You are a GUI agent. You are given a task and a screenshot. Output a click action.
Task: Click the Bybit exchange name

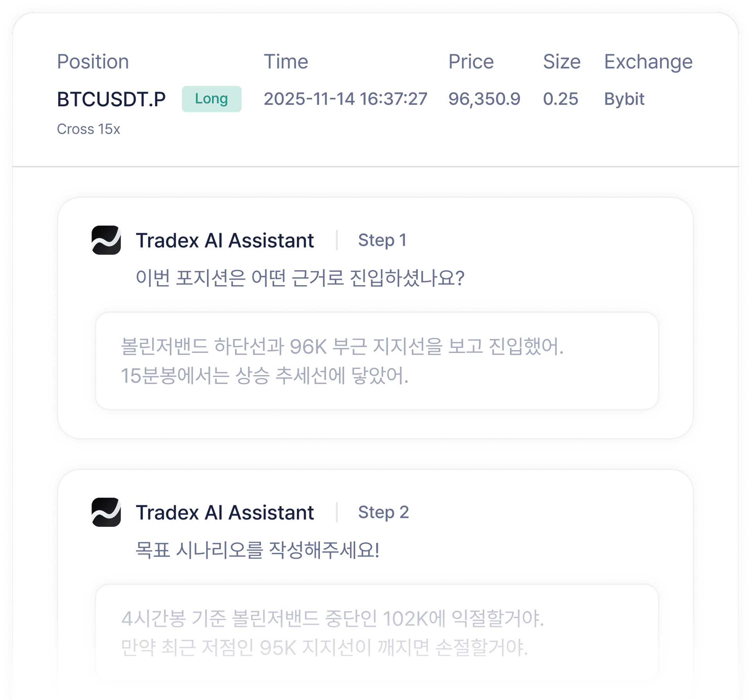[623, 99]
